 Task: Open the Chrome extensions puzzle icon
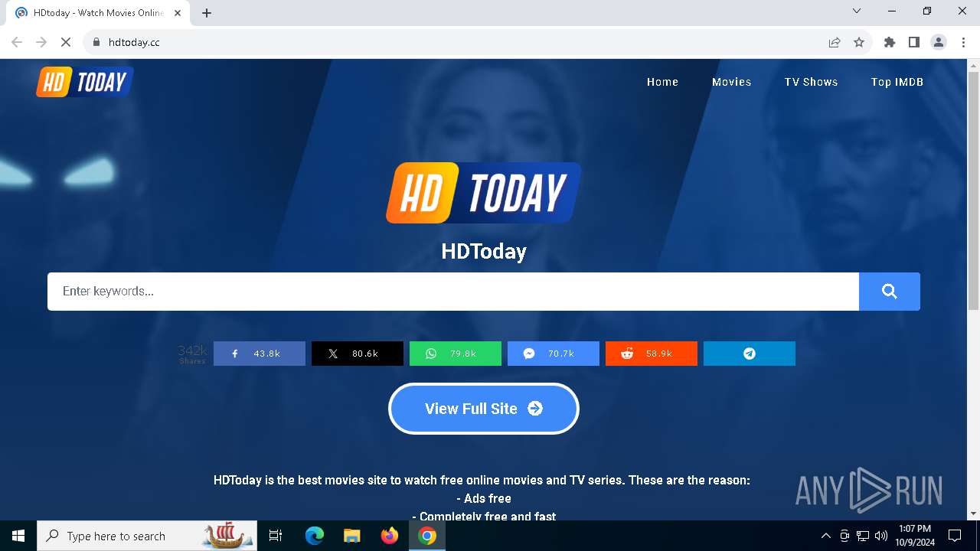tap(890, 42)
